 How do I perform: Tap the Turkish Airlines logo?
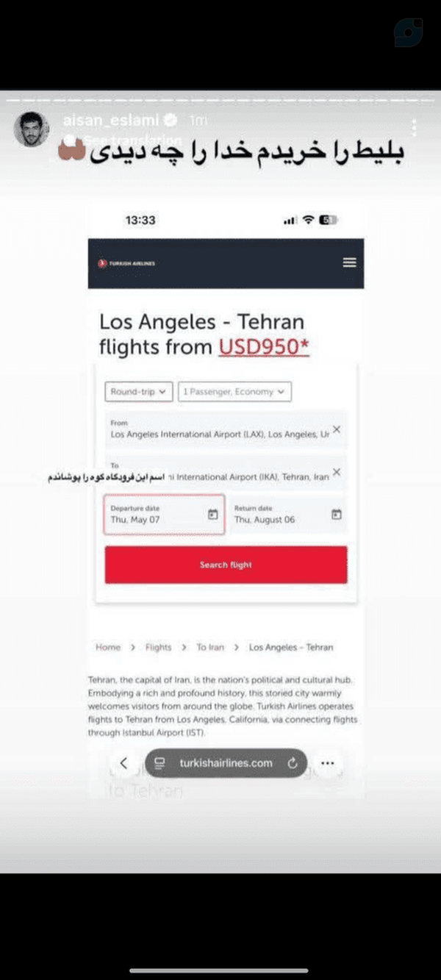tap(126, 263)
